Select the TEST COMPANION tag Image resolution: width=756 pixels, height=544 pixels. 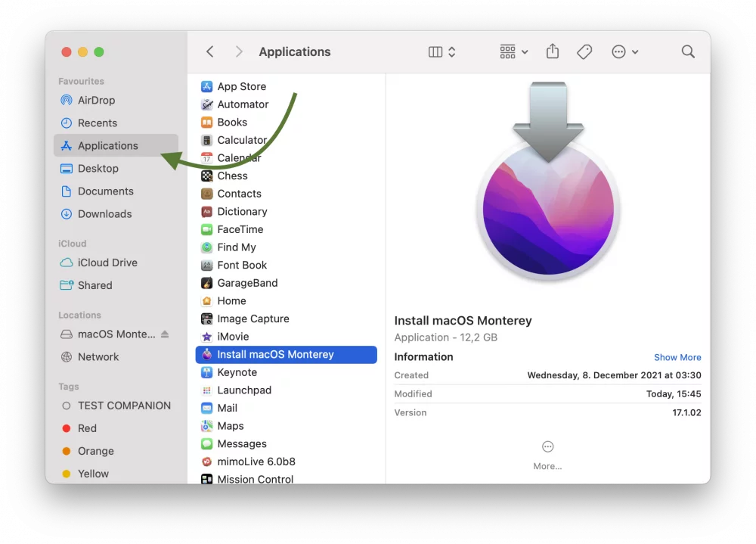pyautogui.click(x=116, y=406)
